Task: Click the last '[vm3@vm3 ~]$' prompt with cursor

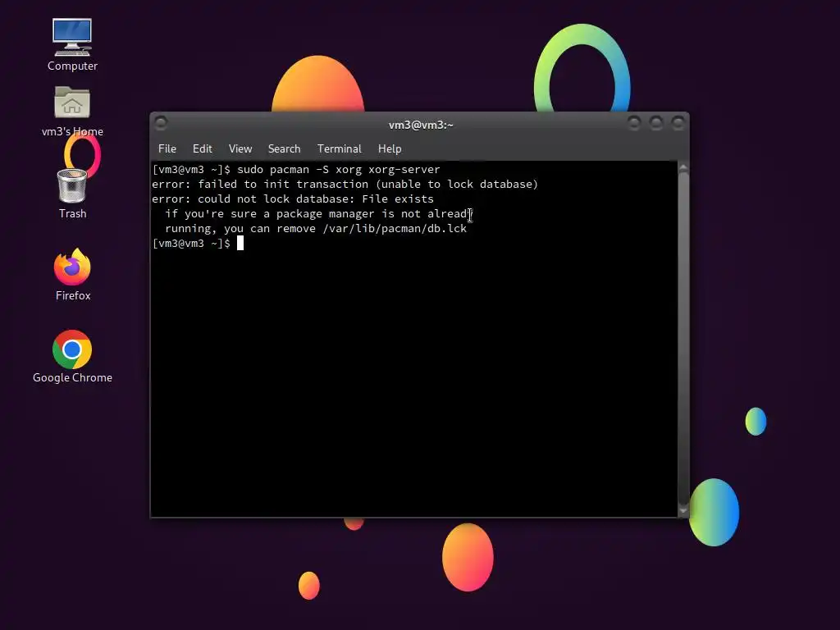Action: pos(198,243)
